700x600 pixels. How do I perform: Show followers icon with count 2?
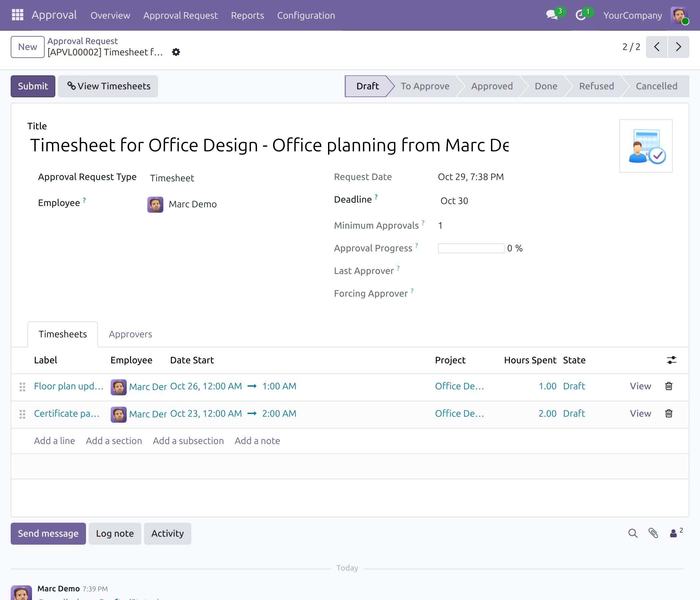(676, 533)
